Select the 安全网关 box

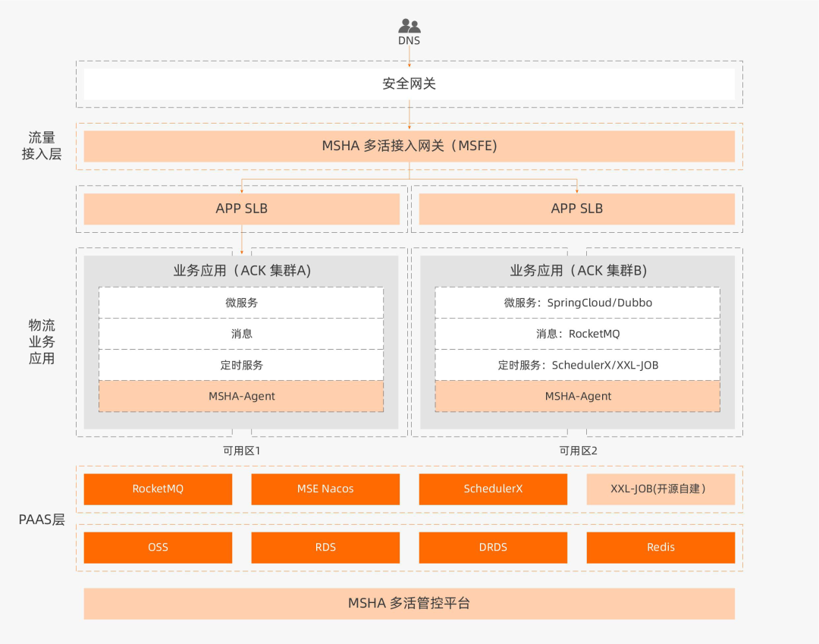click(x=409, y=83)
